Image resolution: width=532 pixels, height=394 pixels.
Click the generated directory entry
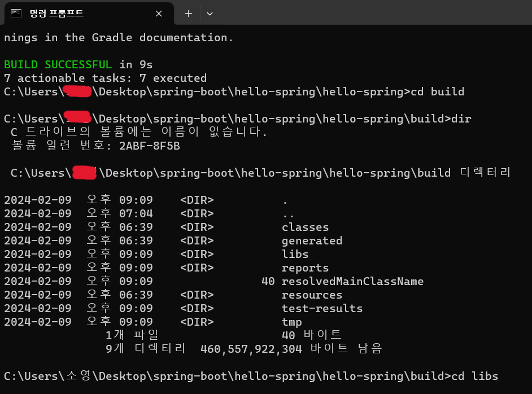[312, 240]
